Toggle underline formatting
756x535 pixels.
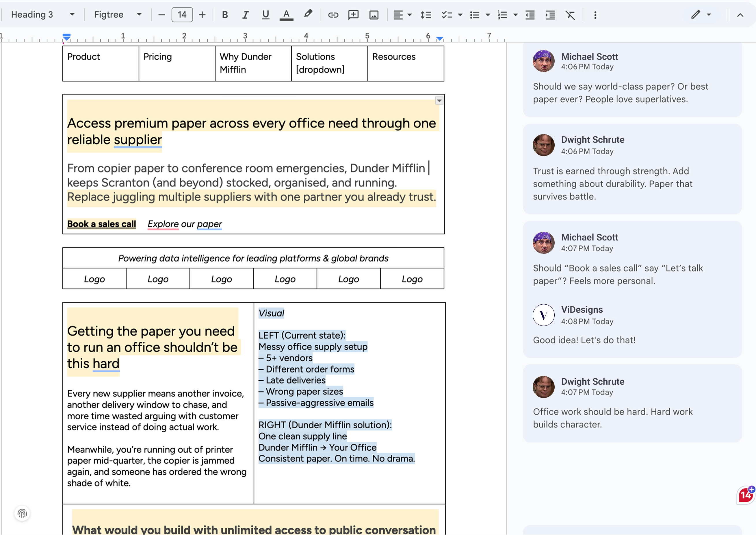265,15
